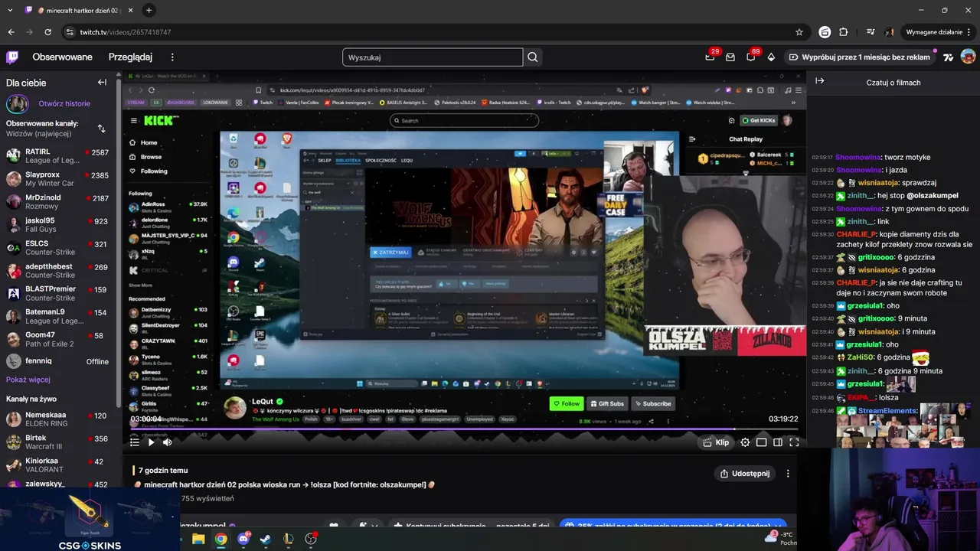Open the player chapters list icon
Screen dimensions: 980x551
[x=135, y=442]
